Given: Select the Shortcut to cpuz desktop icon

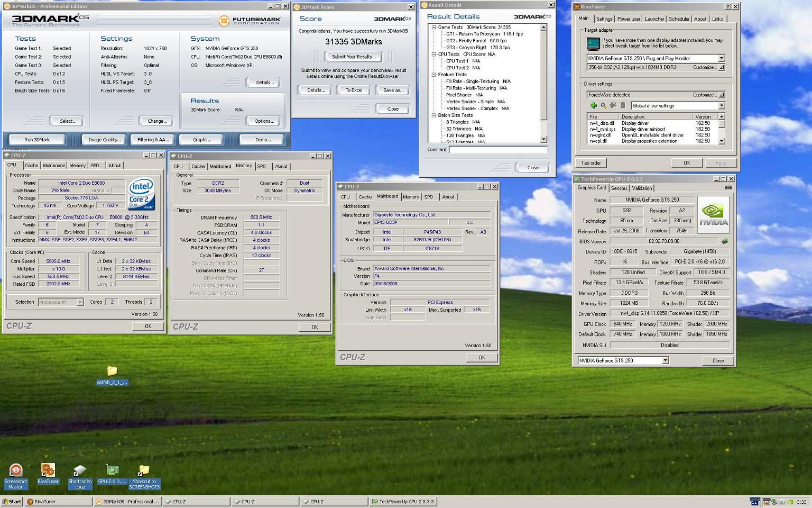Looking at the screenshot, I should [80, 476].
